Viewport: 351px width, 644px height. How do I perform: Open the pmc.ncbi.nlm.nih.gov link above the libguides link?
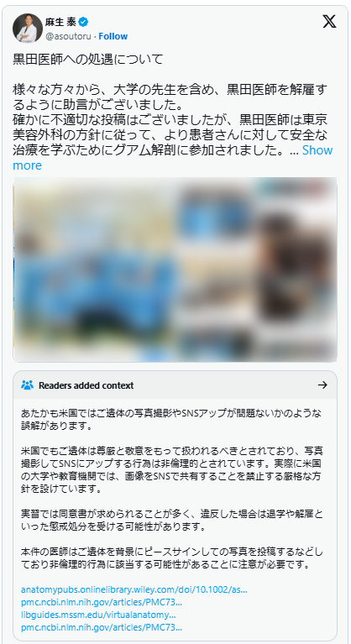102,603
